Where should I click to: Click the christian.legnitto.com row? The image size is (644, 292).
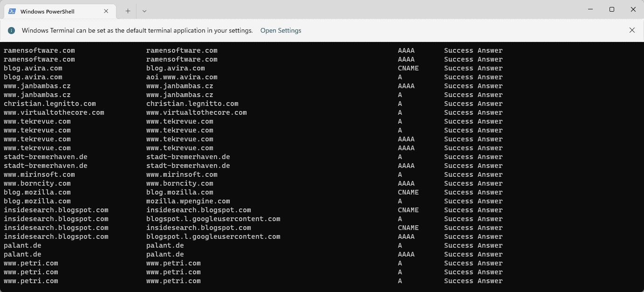point(49,104)
